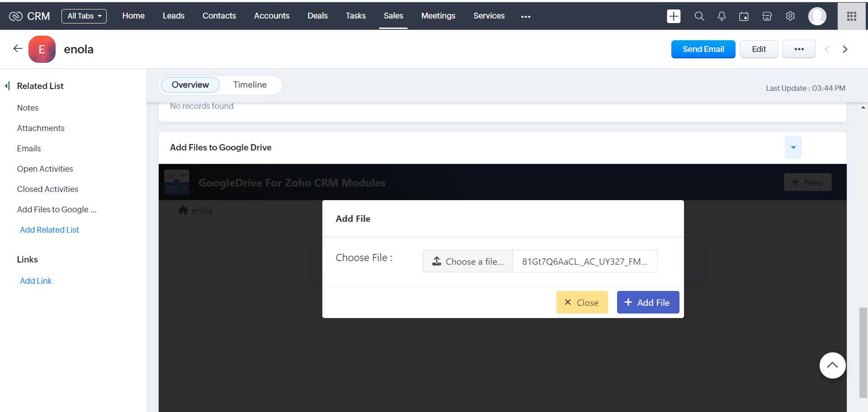
Task: Collapse the Related List sidebar
Action: point(7,86)
